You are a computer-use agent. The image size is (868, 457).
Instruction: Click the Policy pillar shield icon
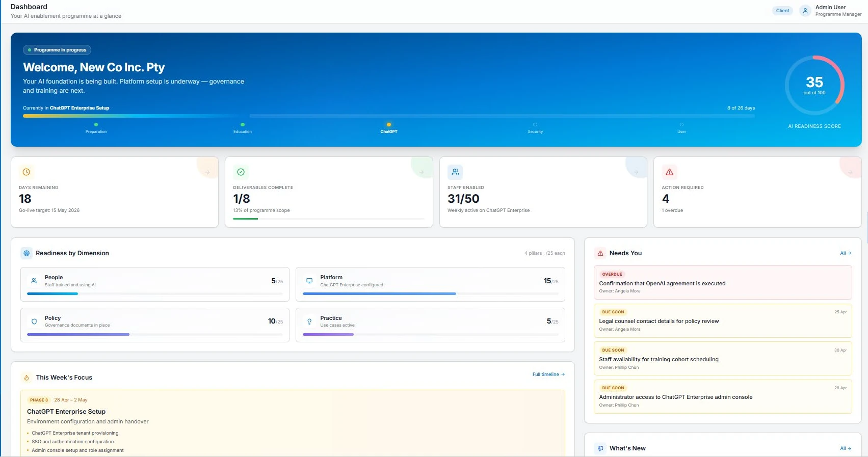34,321
